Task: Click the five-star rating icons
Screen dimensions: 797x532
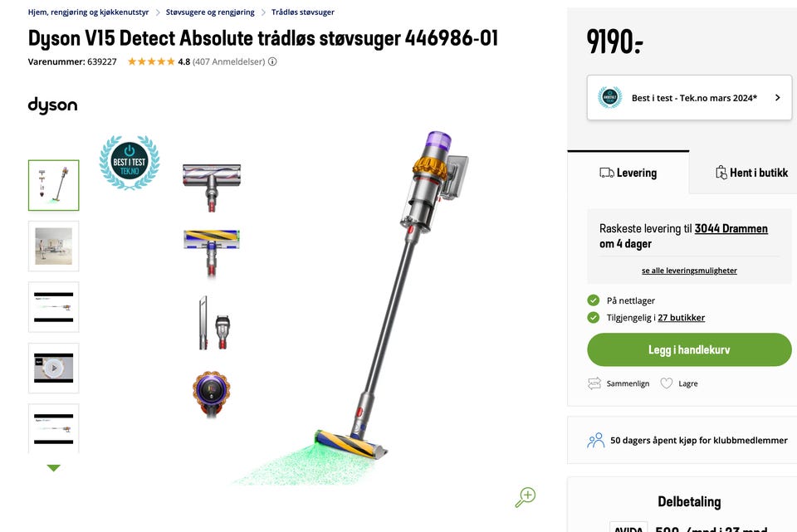Action: tap(151, 61)
